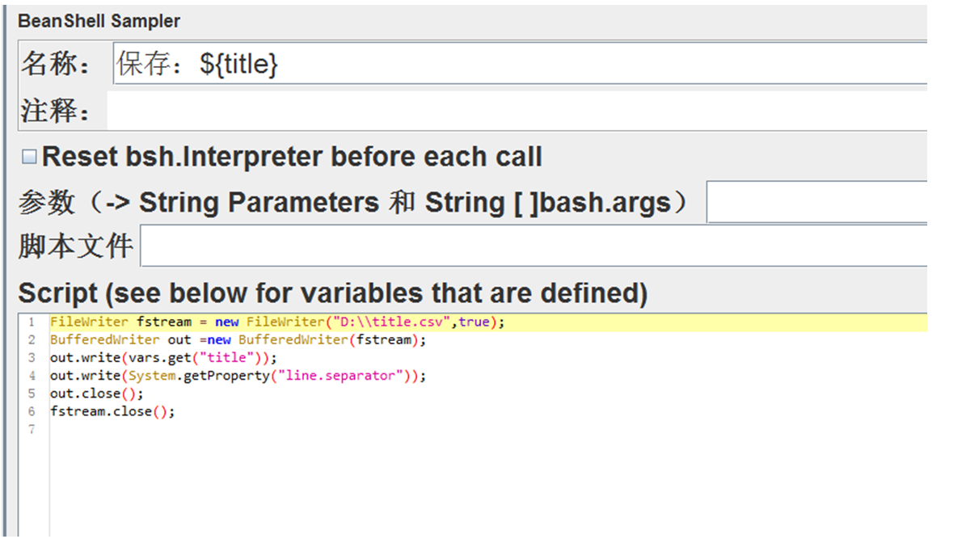Click the 参数 String Parameters input field
Viewport: 962px width, 560px height.
[816, 202]
